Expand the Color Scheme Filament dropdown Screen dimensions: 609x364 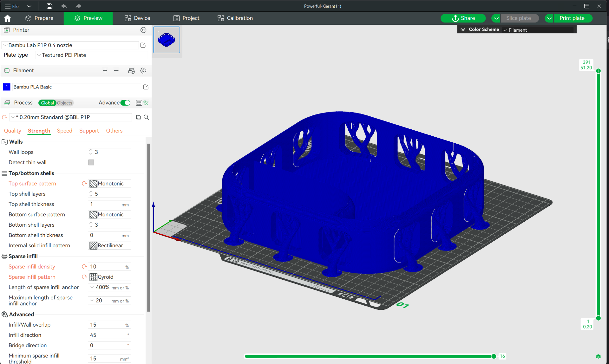click(x=538, y=30)
